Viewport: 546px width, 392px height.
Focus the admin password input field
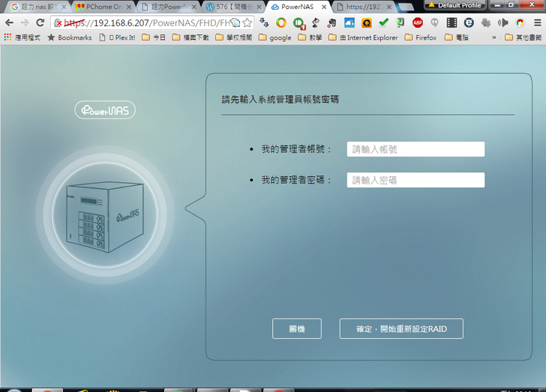point(415,180)
